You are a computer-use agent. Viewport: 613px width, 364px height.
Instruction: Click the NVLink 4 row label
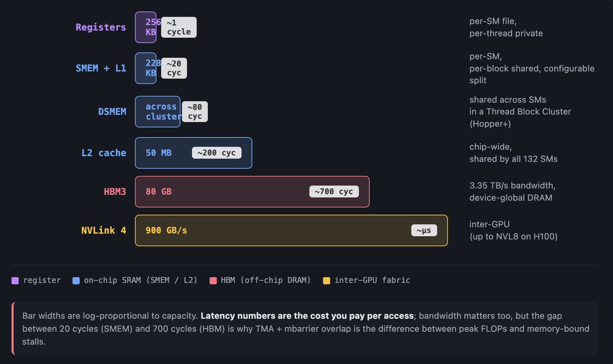coord(104,231)
